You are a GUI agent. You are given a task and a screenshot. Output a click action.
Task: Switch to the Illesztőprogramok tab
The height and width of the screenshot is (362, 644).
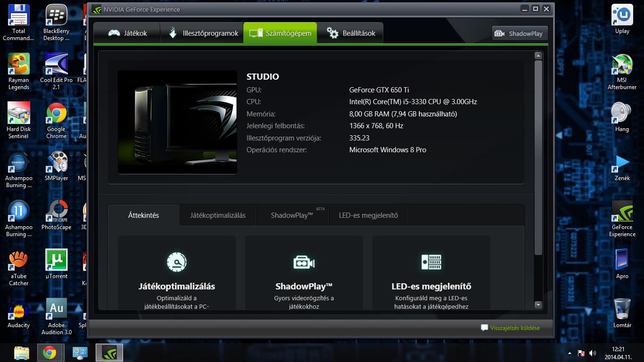pyautogui.click(x=202, y=33)
